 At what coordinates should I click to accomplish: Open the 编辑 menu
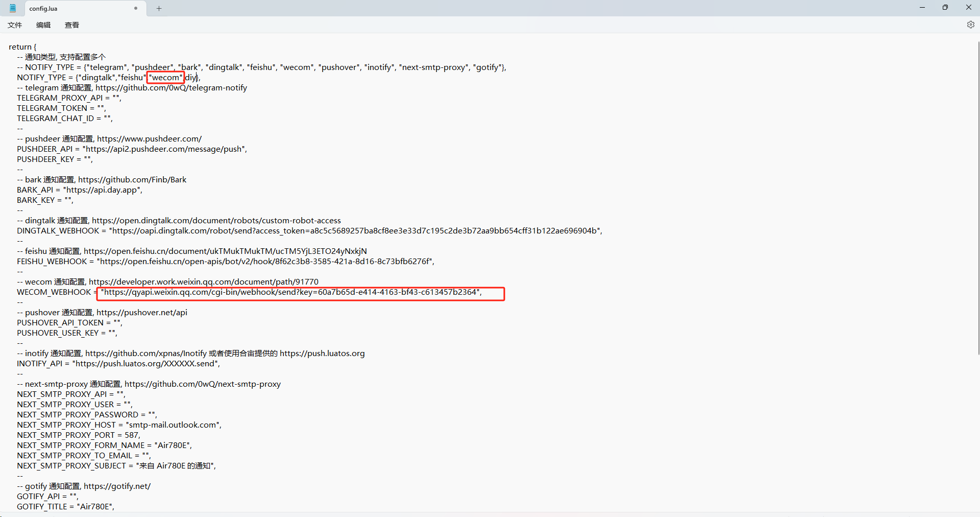tap(43, 25)
